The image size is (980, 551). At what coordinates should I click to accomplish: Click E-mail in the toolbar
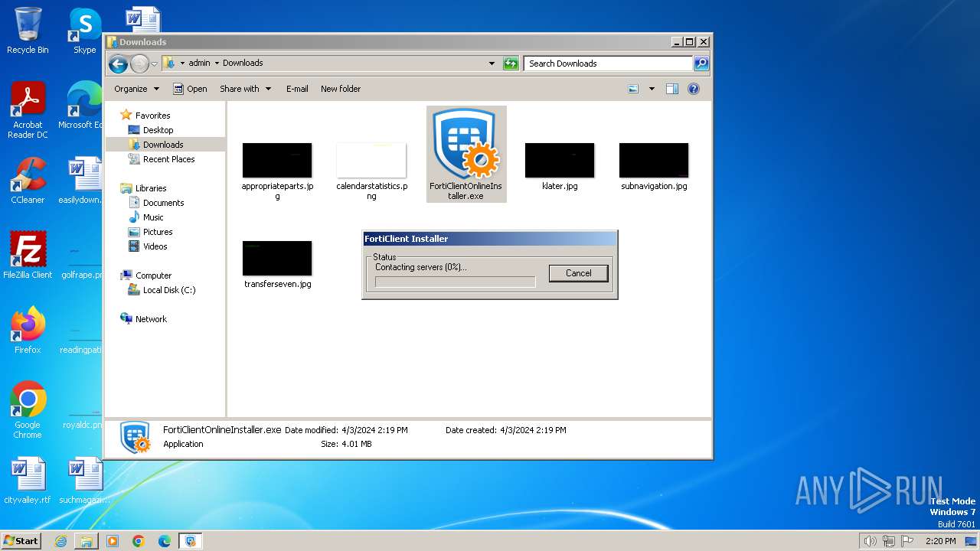(x=297, y=89)
